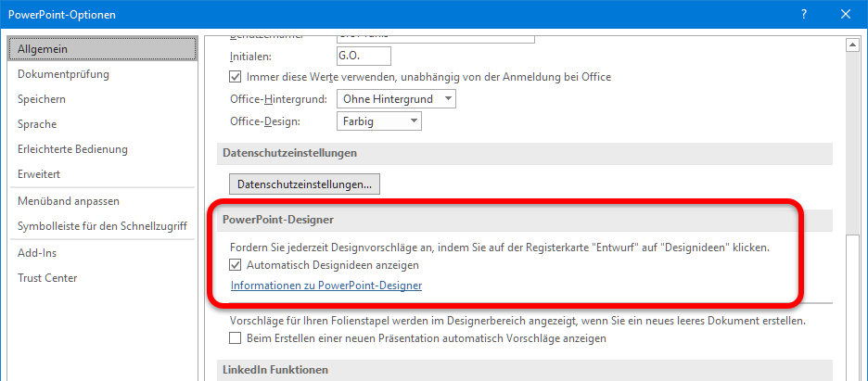Image resolution: width=868 pixels, height=381 pixels.
Task: Click the 'LinkedIn Funktionen' section heading
Action: (275, 369)
